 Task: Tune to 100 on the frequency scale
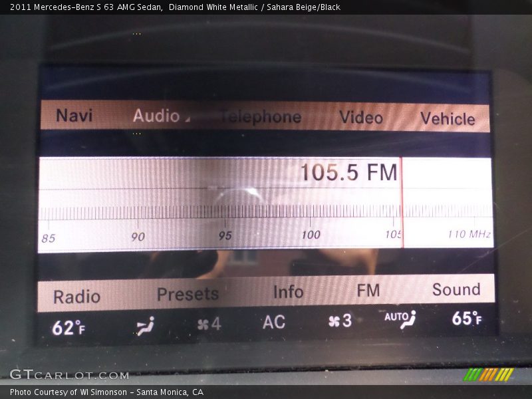[x=311, y=235]
